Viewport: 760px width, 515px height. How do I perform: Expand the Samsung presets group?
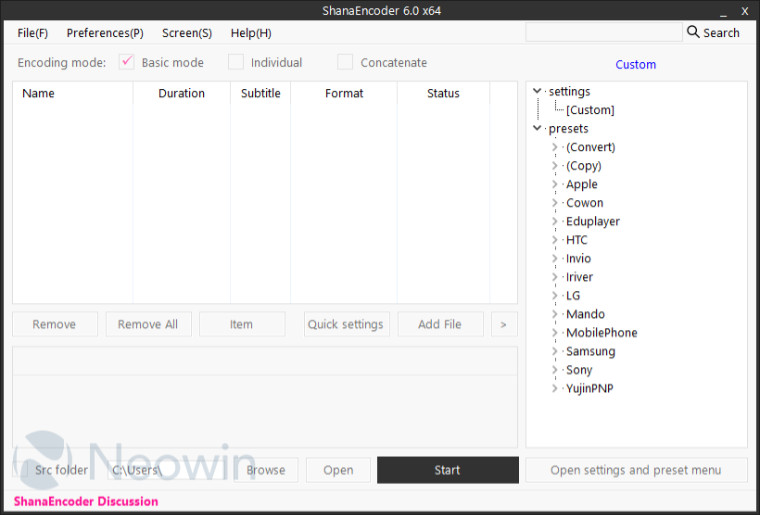555,351
